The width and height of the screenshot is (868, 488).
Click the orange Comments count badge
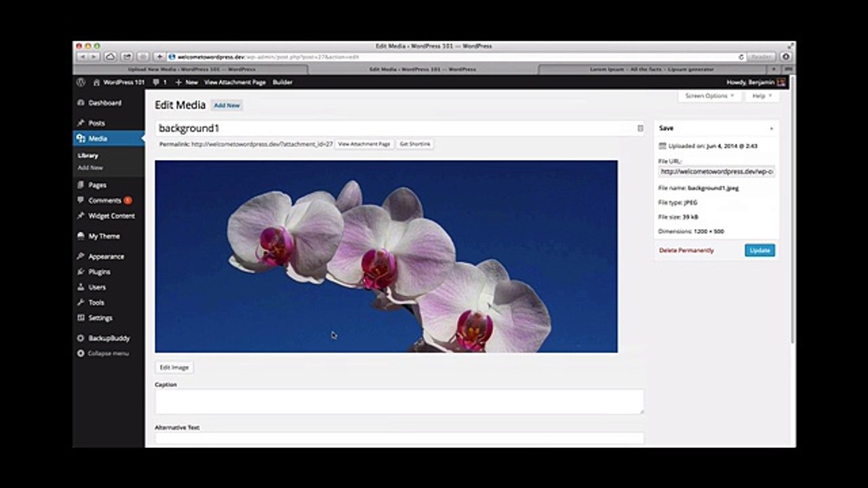point(127,201)
